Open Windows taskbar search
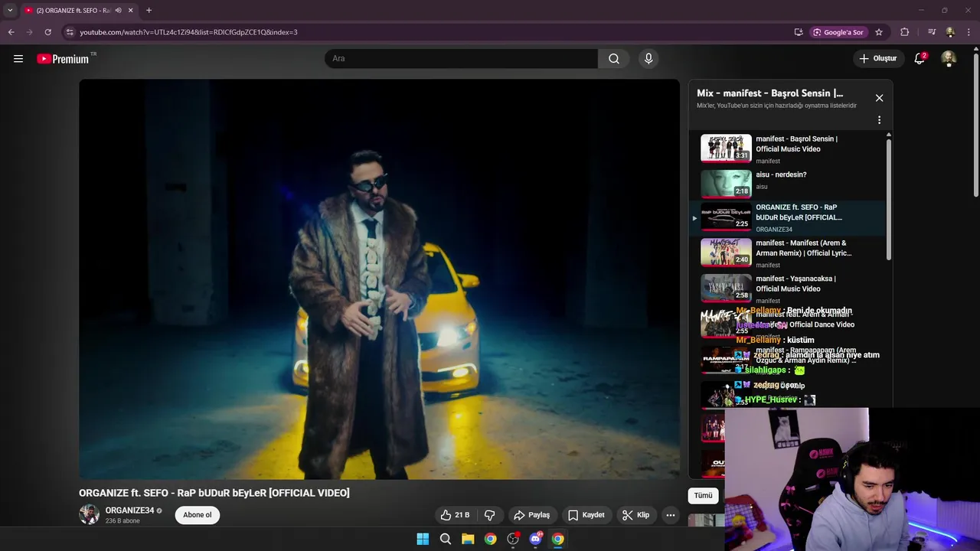Viewport: 980px width, 551px height. pyautogui.click(x=446, y=539)
